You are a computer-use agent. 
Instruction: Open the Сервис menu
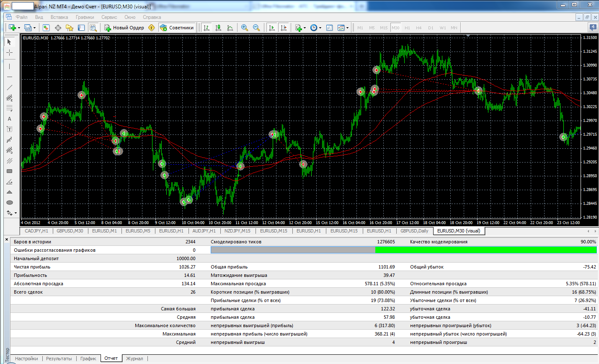click(109, 17)
